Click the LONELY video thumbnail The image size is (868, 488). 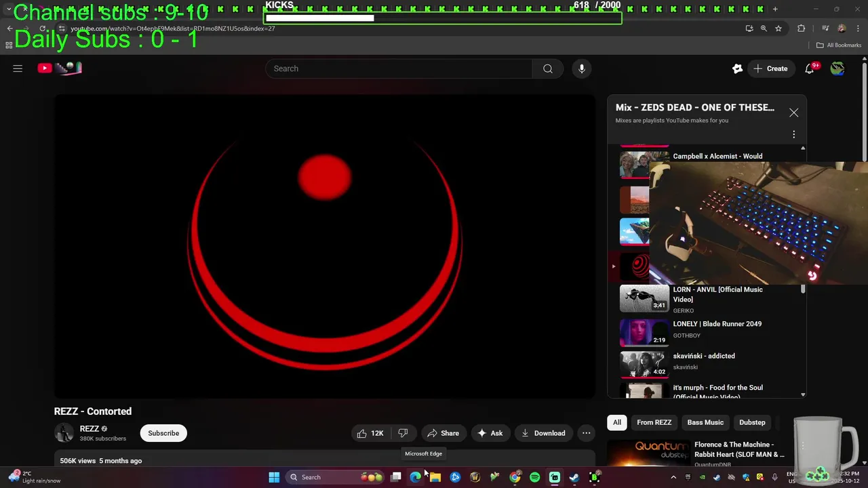pyautogui.click(x=644, y=332)
